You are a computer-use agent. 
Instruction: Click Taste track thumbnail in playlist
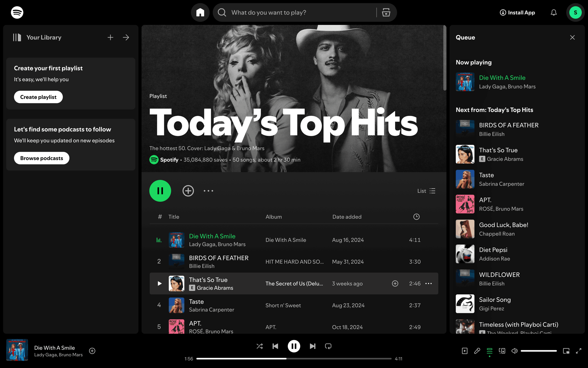(x=176, y=305)
